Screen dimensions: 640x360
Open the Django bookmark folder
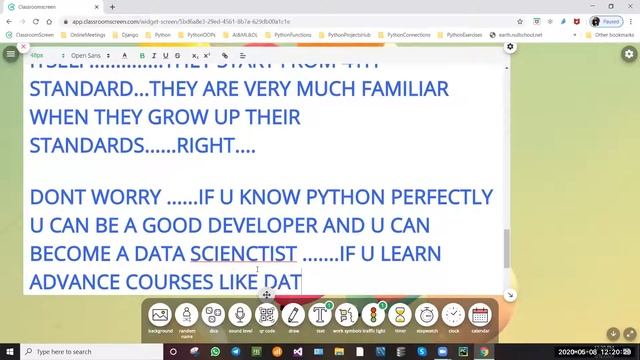(126, 35)
